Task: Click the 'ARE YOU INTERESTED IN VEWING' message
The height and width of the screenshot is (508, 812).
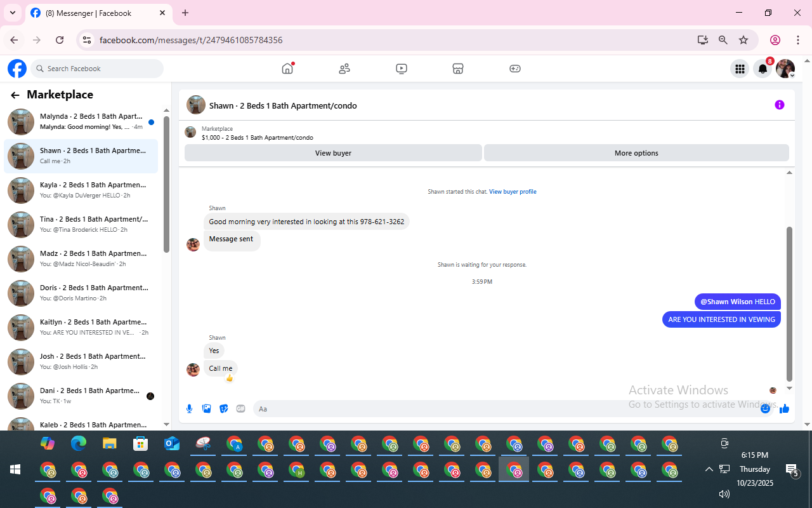Action: [721, 319]
